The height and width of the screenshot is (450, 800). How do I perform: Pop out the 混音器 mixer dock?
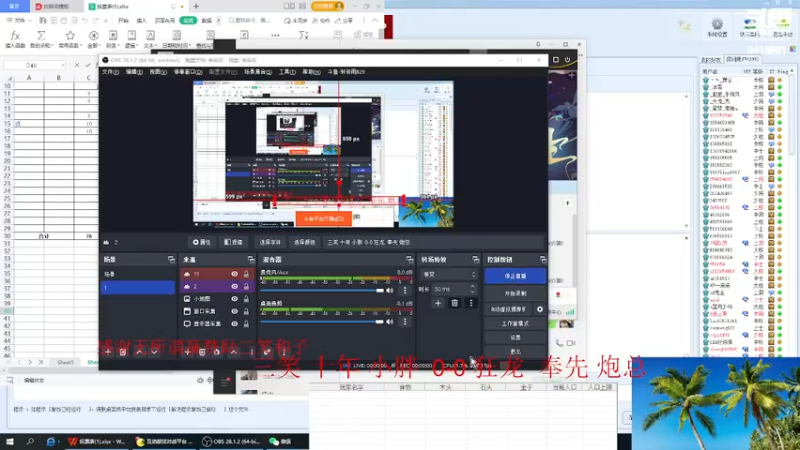point(409,260)
